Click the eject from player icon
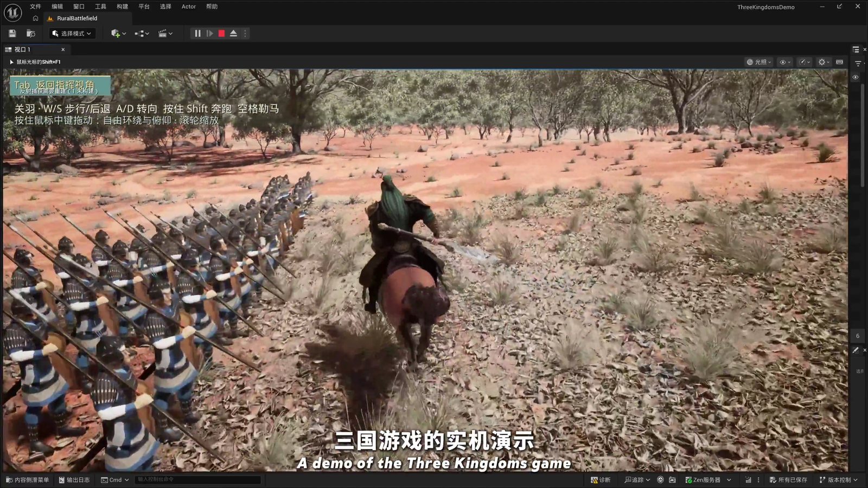The height and width of the screenshot is (488, 868). point(233,34)
